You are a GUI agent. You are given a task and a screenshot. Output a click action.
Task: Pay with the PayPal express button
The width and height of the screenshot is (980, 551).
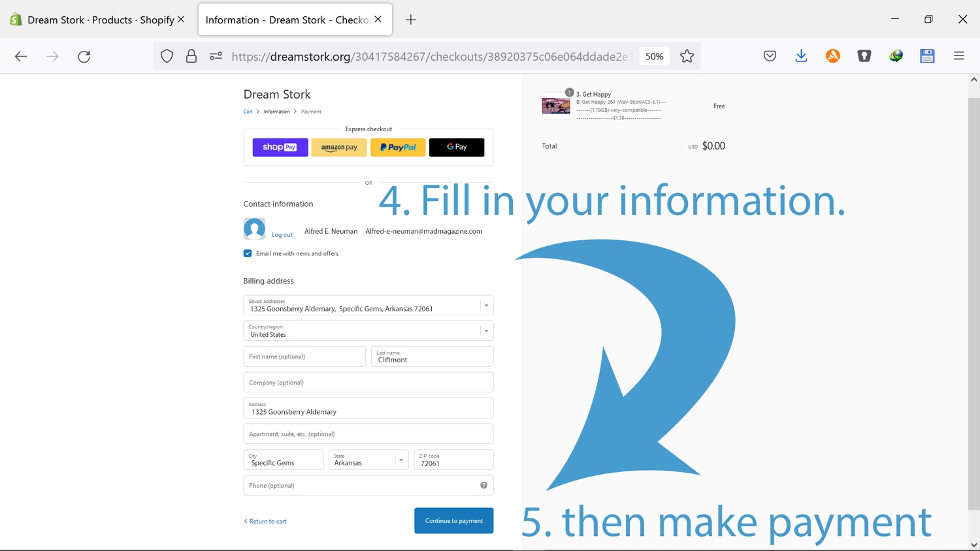(x=398, y=148)
